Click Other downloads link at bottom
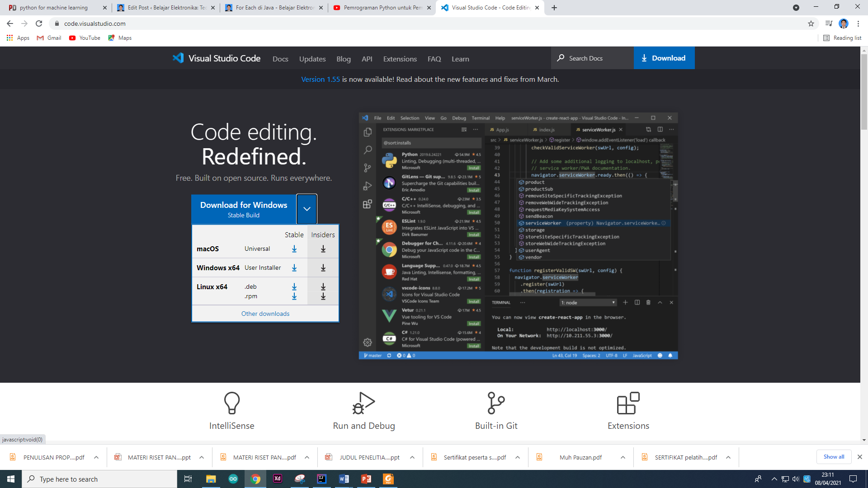 (264, 313)
